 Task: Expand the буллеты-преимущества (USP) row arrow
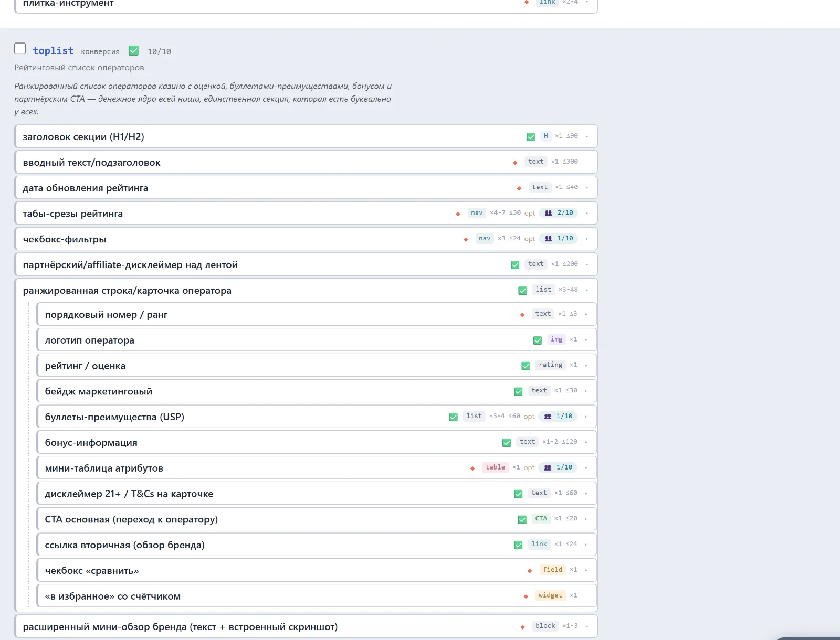coord(586,417)
